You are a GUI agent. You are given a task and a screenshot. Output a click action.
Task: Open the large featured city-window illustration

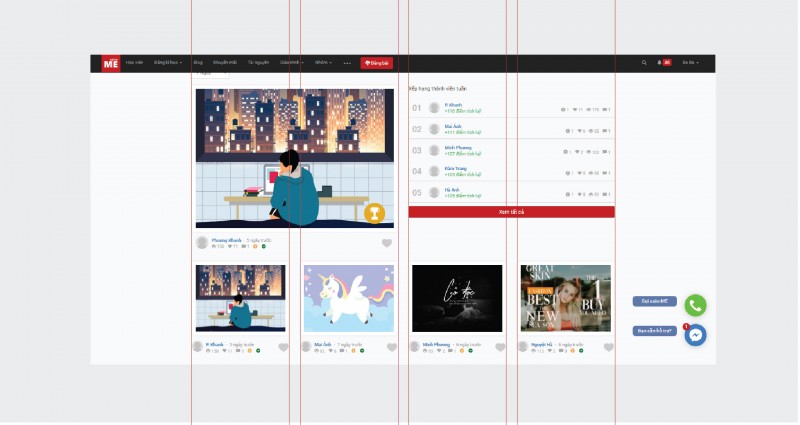tap(295, 158)
